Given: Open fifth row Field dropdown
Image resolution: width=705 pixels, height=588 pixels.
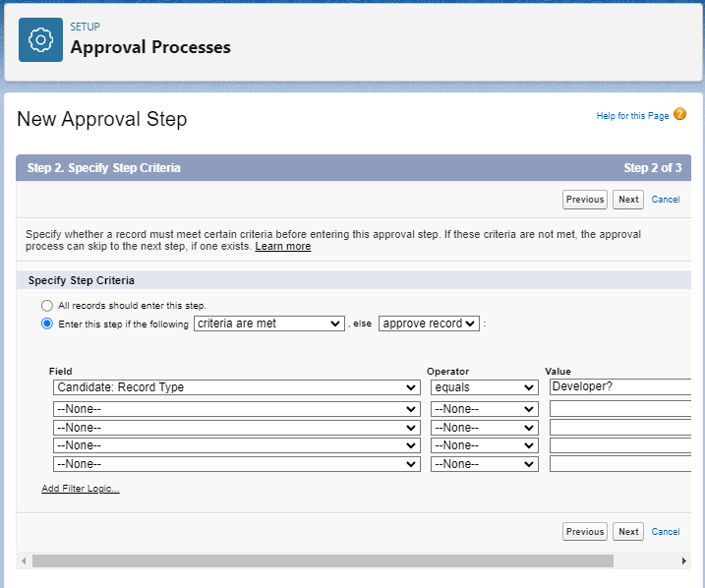Looking at the screenshot, I should click(237, 464).
